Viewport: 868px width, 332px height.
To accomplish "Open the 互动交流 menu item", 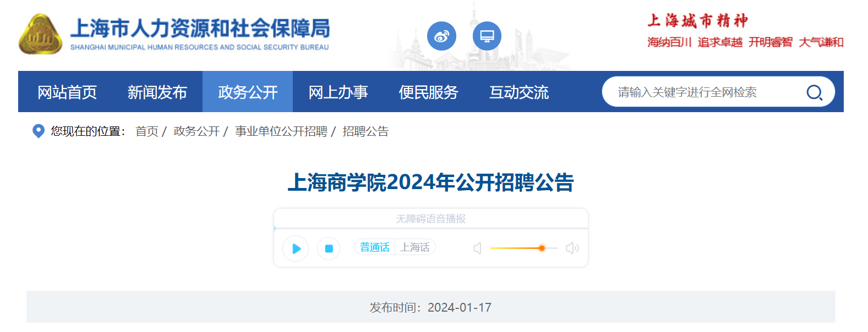I will [x=519, y=92].
